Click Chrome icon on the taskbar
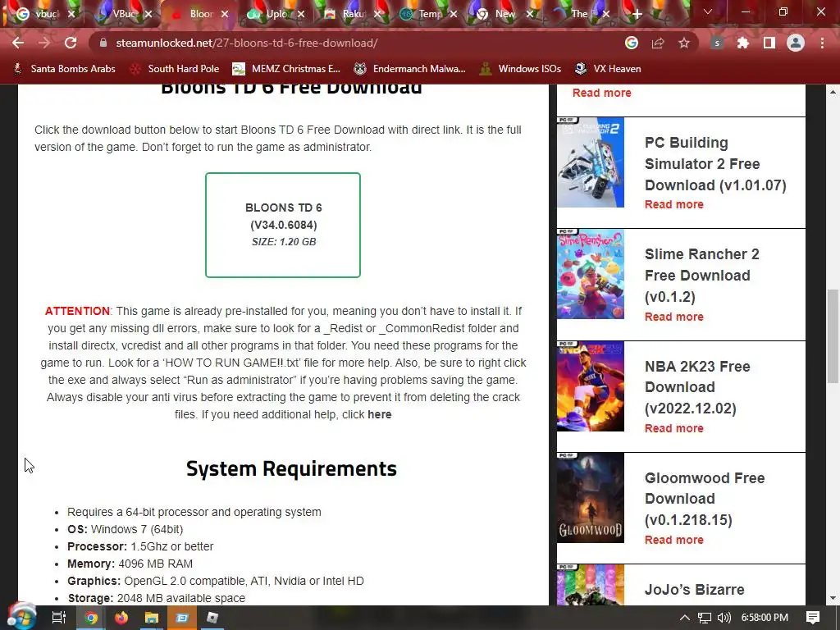 pos(91,618)
